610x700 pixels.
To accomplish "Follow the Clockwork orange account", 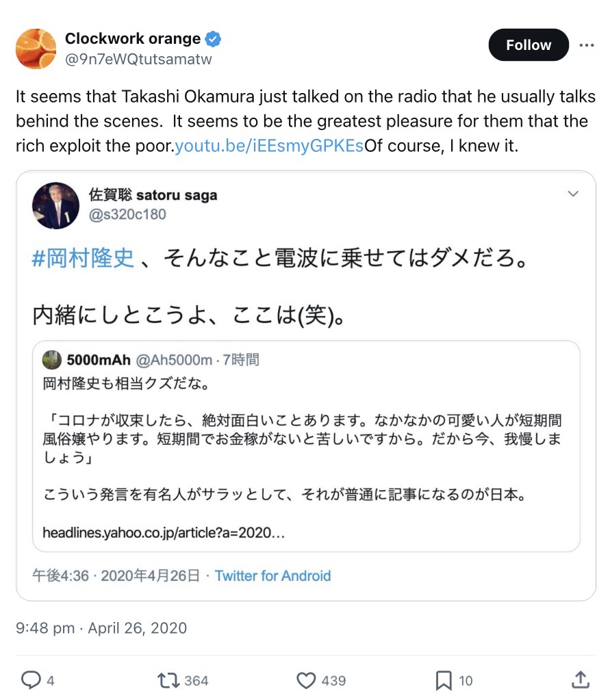I will 529,45.
